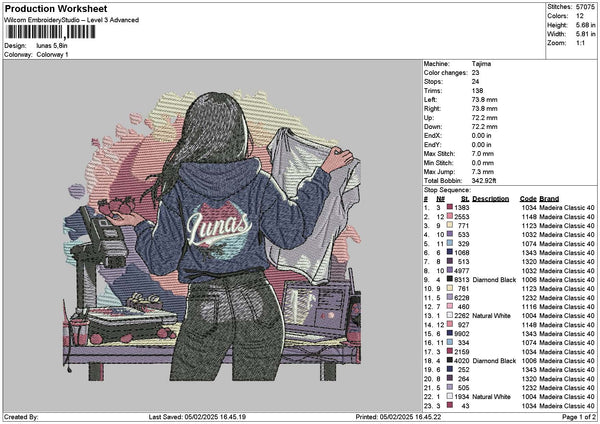Click stitch count 9902 in row 15
The width and height of the screenshot is (600, 424).
(x=462, y=334)
